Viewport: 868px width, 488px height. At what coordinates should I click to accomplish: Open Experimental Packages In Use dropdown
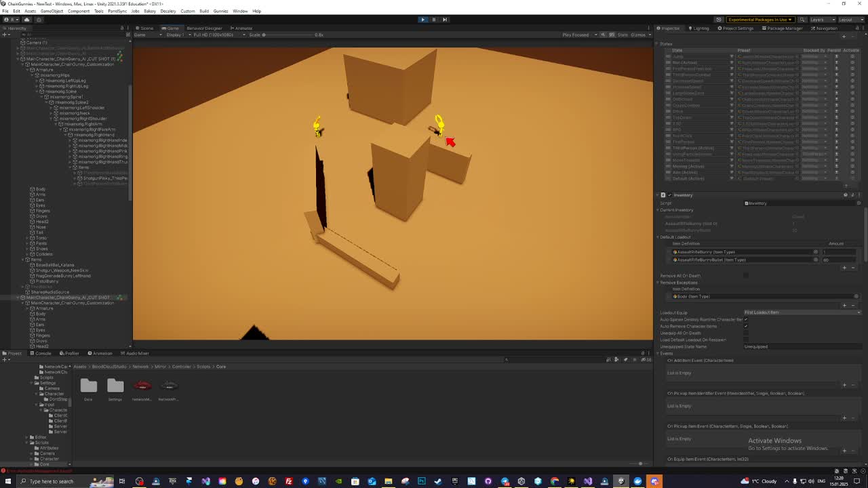point(760,20)
